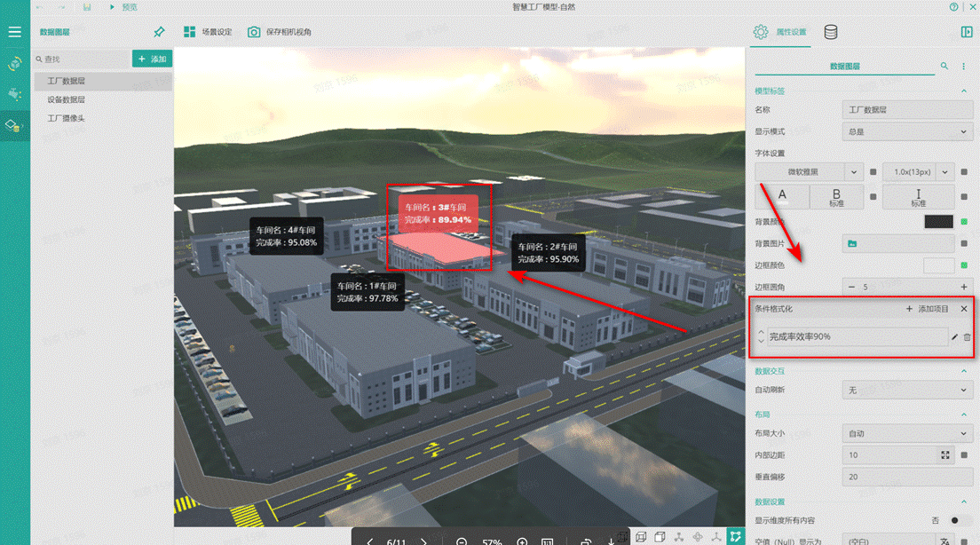Go to next page arrow in bottom bar

[423, 541]
